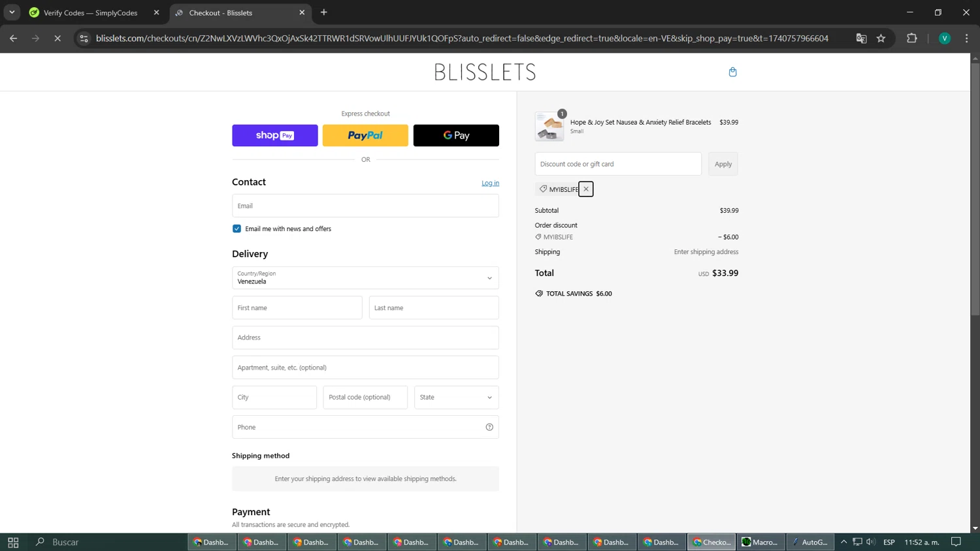980x551 pixels.
Task: Stop the page from loading
Action: (x=57, y=39)
